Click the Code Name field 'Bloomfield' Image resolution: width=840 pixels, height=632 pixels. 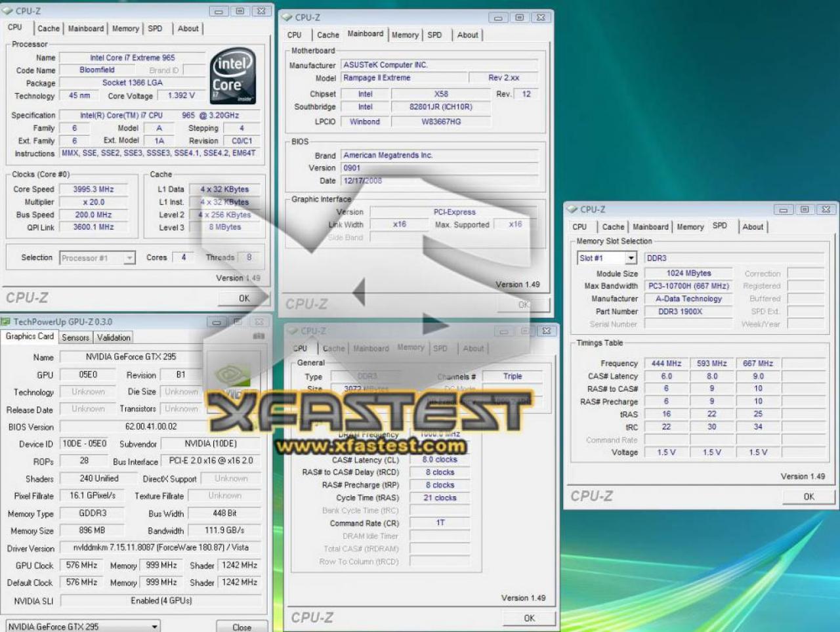click(97, 70)
